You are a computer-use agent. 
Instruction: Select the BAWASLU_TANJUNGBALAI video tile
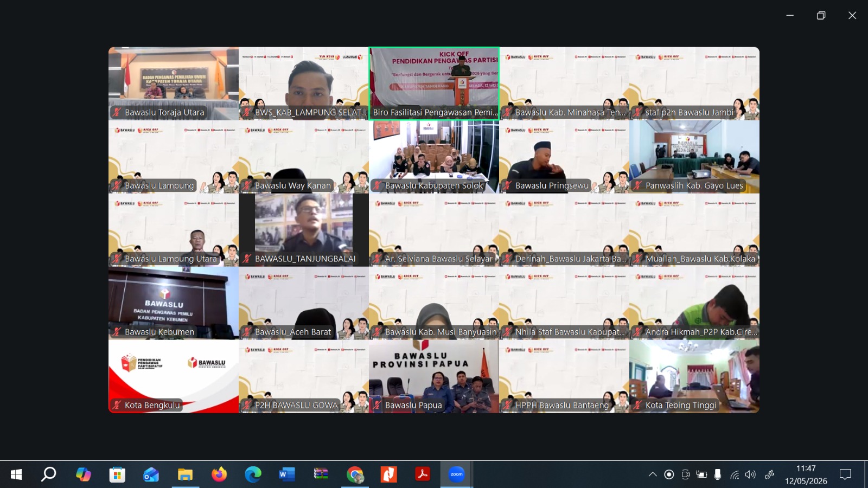coord(304,230)
